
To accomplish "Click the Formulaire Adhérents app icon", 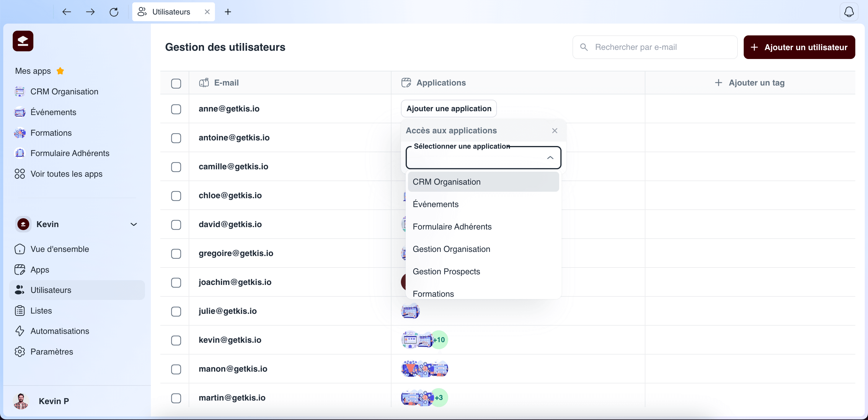I will click(19, 153).
